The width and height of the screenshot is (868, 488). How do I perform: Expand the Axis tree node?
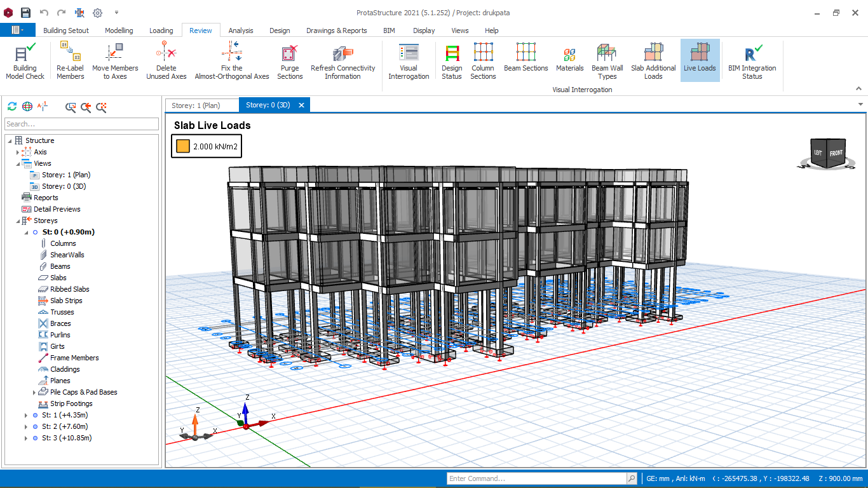(18, 152)
